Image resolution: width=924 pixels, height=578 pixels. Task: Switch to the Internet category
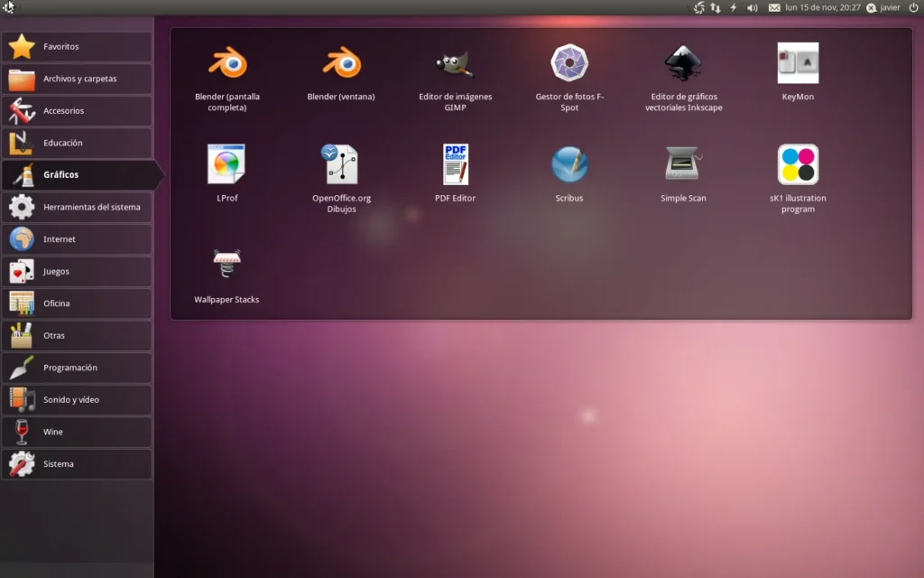77,239
